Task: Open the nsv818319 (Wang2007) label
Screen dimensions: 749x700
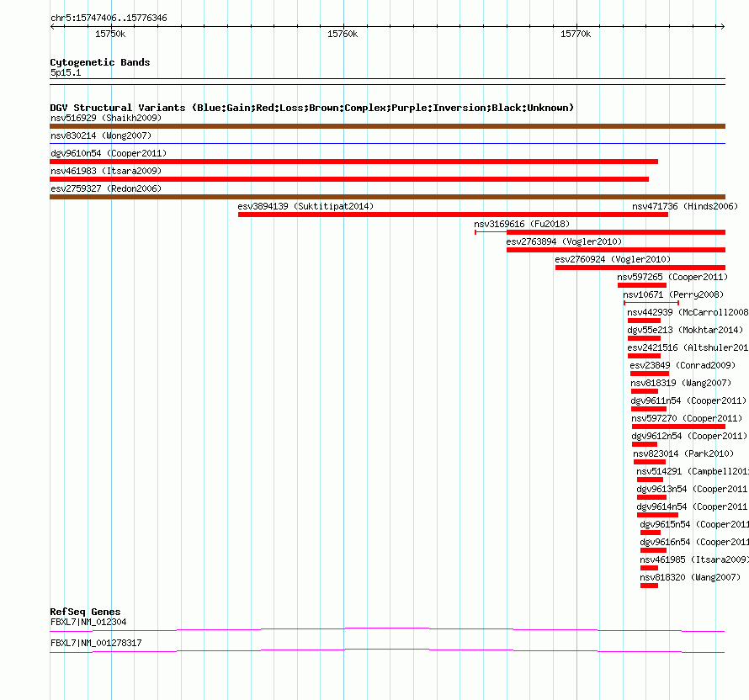Action: click(681, 383)
